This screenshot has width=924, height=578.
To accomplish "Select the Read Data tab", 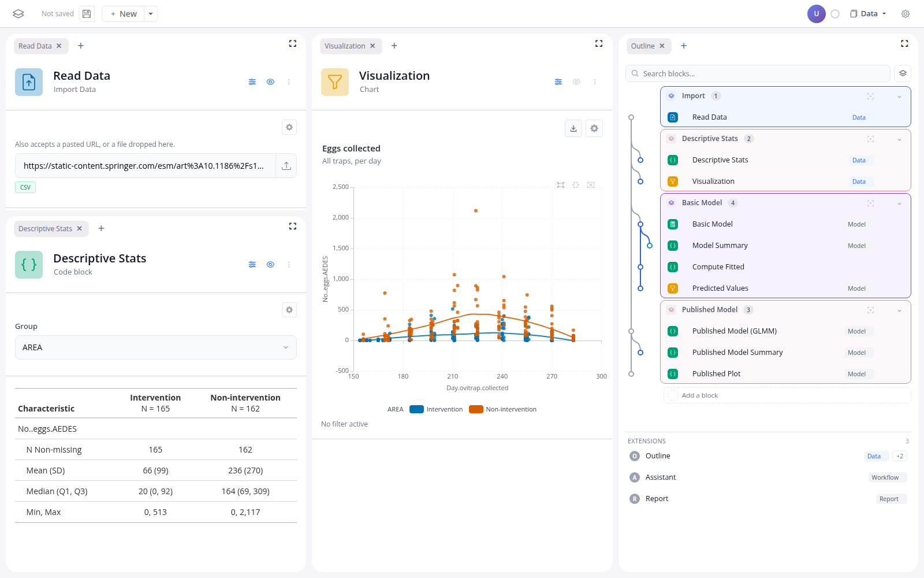I will coord(35,46).
